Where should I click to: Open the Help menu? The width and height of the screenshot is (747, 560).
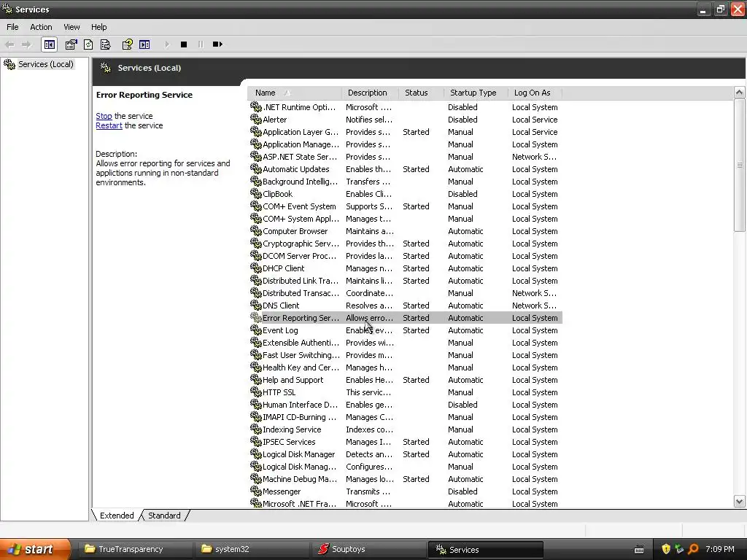click(x=99, y=27)
